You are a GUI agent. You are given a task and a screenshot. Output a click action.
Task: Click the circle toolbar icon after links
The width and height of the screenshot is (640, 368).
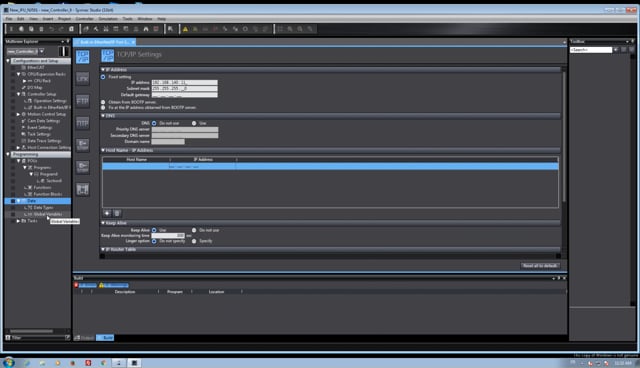(245, 29)
